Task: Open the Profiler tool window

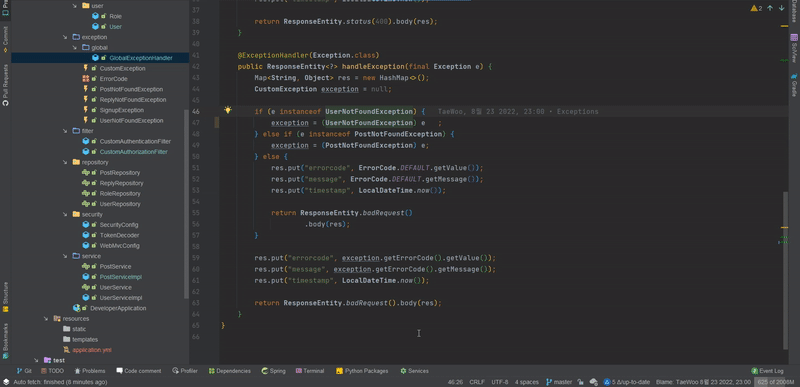Action: (x=185, y=371)
